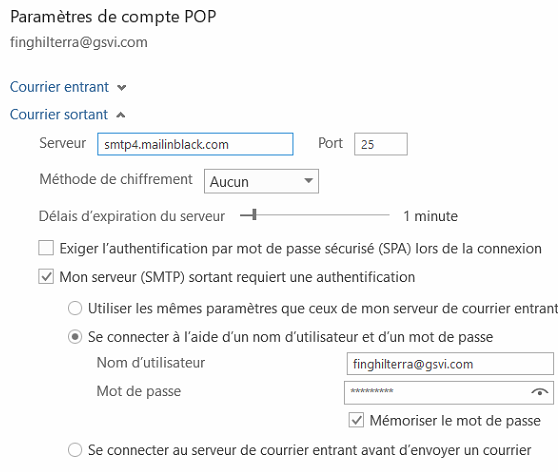Enable secure password authentication (SPA) checkbox
This screenshot has width=558, height=472.
click(x=46, y=248)
